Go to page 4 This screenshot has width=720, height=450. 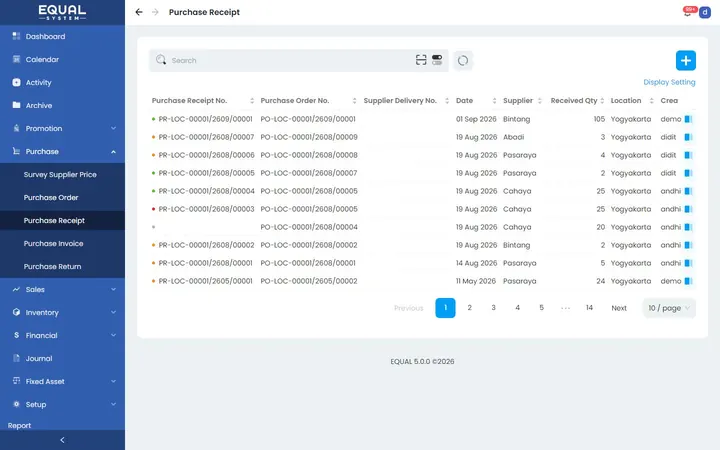tap(517, 308)
